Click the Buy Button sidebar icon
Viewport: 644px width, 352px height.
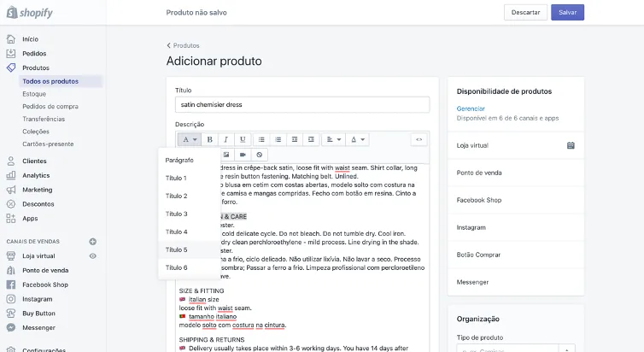click(x=11, y=314)
